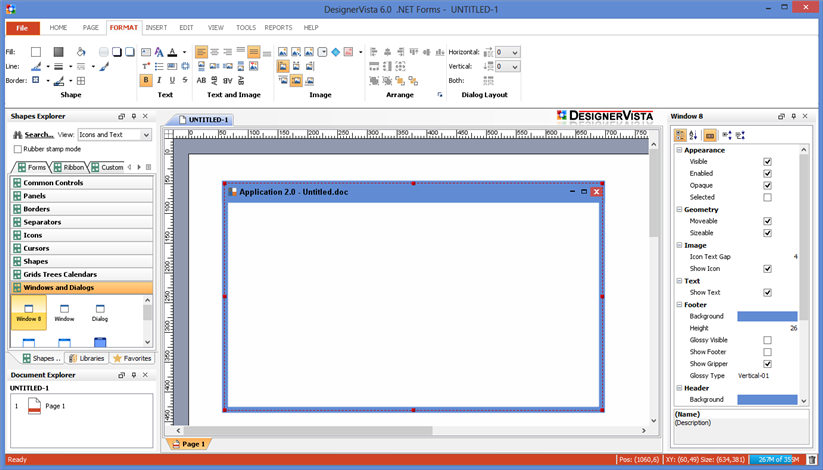The width and height of the screenshot is (823, 470).
Task: Collapse the Geometry property category
Action: (679, 210)
